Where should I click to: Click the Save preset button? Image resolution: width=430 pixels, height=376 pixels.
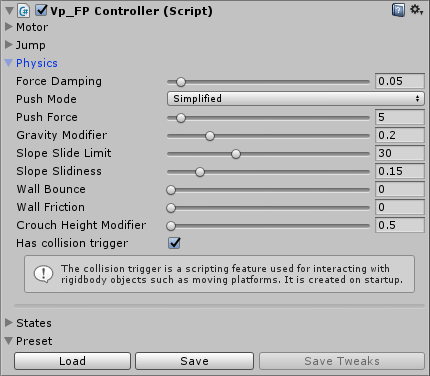[194, 361]
